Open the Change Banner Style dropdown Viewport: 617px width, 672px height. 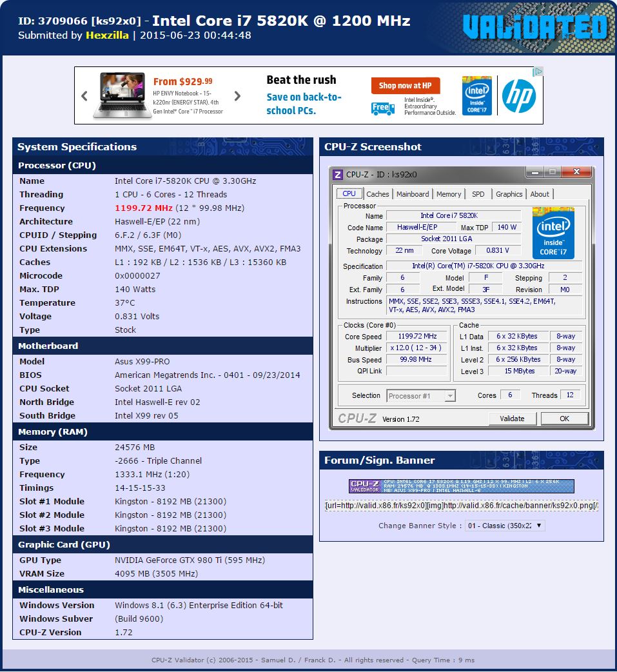coord(505,526)
